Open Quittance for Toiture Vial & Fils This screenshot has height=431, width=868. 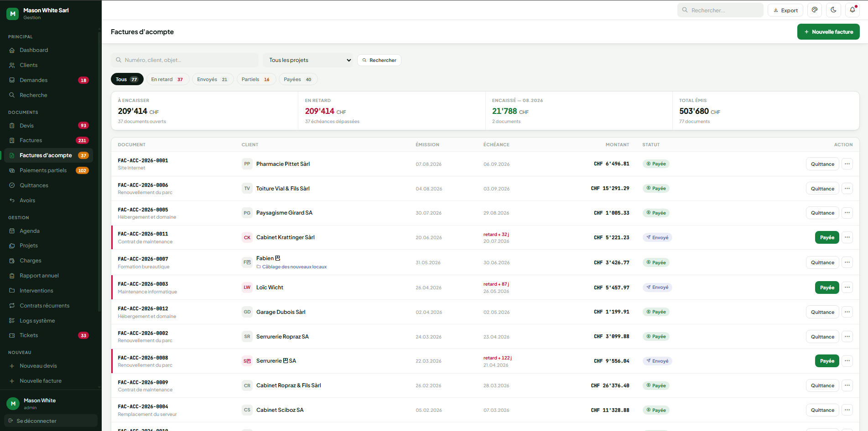pyautogui.click(x=822, y=189)
